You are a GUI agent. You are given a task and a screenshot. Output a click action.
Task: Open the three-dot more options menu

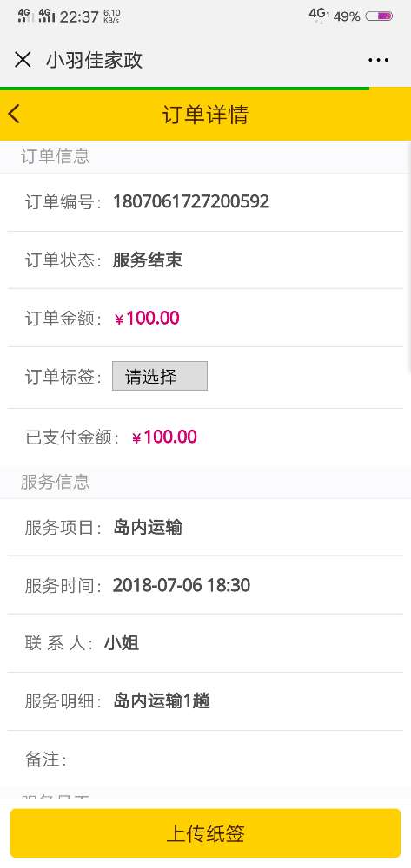(x=378, y=60)
